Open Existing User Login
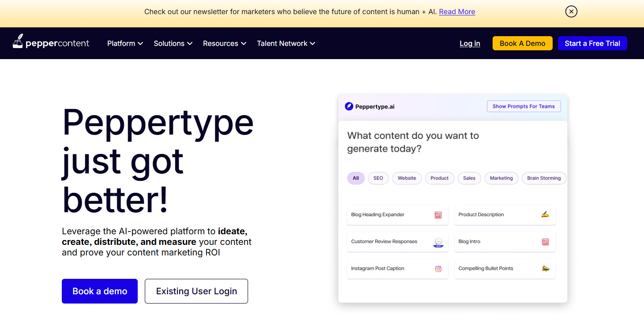The height and width of the screenshot is (330, 644). coord(196,291)
